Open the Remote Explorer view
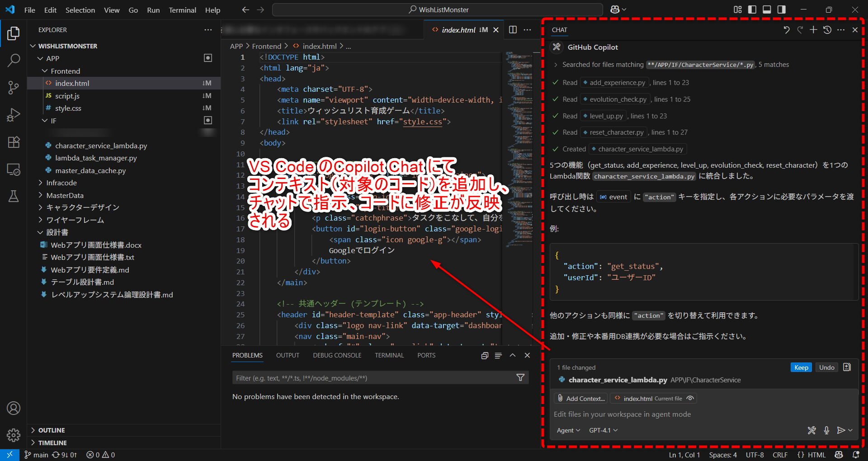Screen dimensions: 868x461 [x=14, y=169]
